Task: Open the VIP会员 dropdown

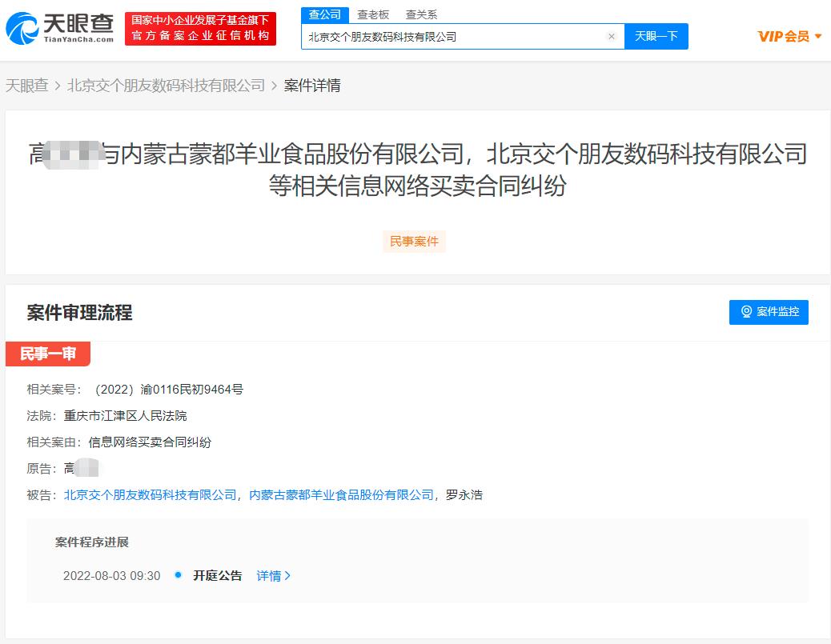Action: point(789,37)
